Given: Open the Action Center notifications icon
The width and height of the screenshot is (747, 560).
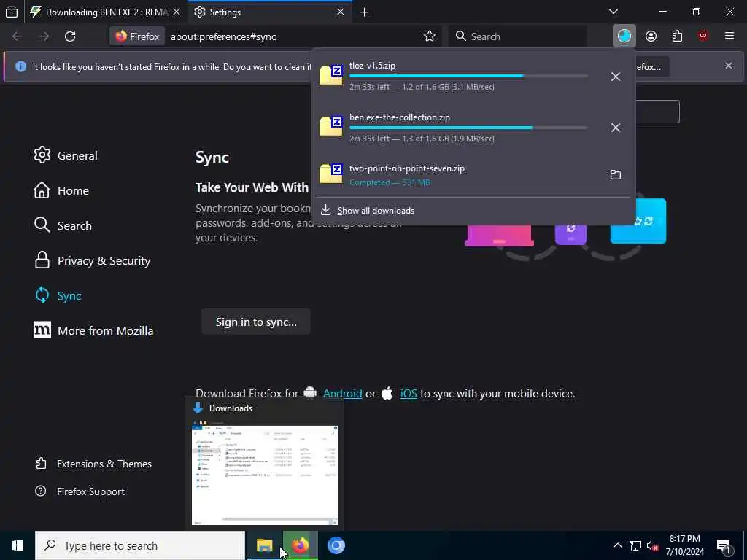Looking at the screenshot, I should tap(724, 545).
